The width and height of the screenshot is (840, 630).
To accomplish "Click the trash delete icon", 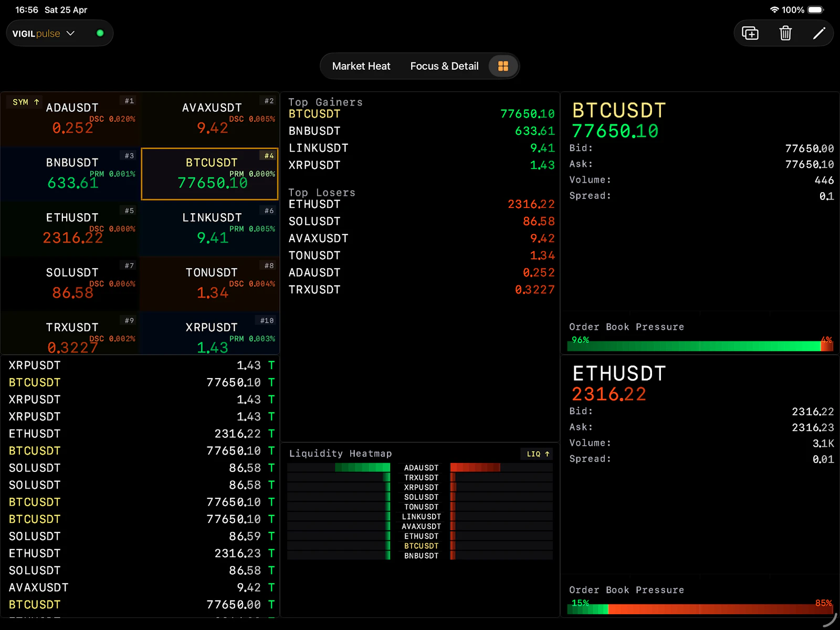I will (x=785, y=33).
